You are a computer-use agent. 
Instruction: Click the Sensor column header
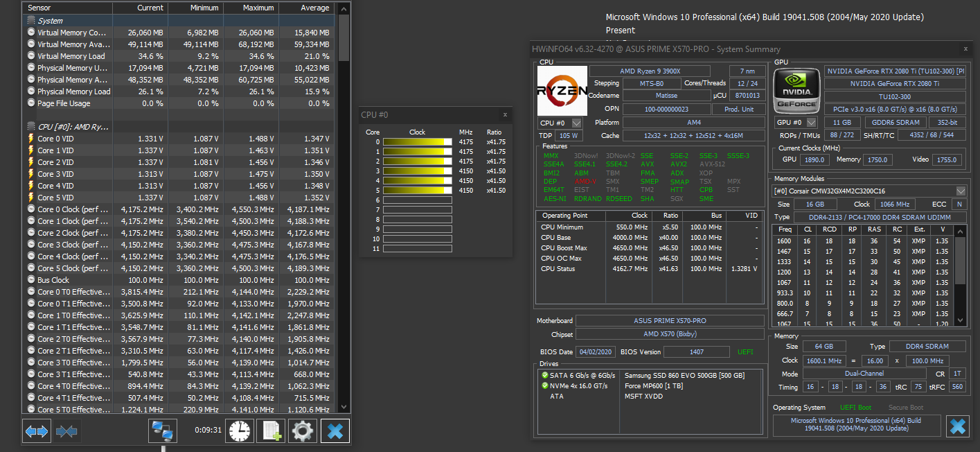(67, 8)
